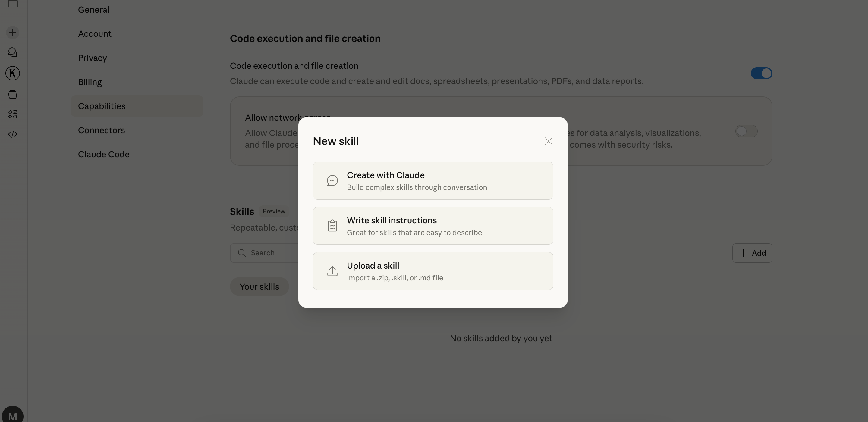Open the Chats icon in sidebar

pyautogui.click(x=13, y=52)
